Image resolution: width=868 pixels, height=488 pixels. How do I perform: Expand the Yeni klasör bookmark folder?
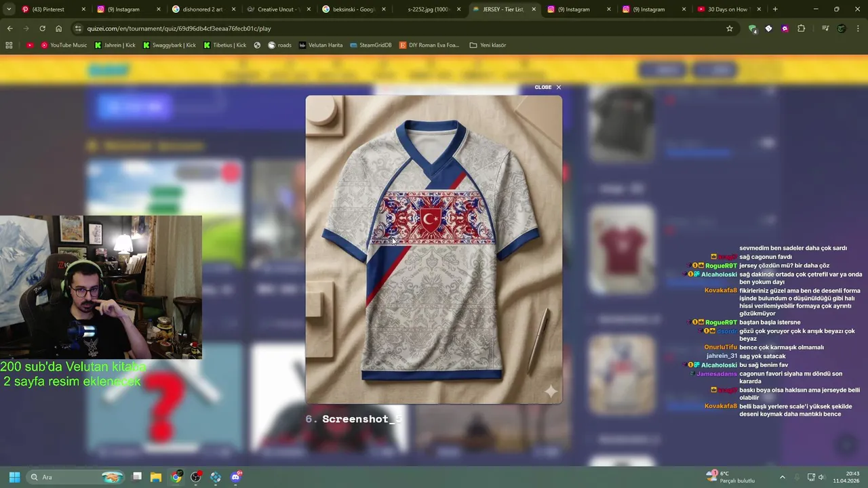coord(488,45)
